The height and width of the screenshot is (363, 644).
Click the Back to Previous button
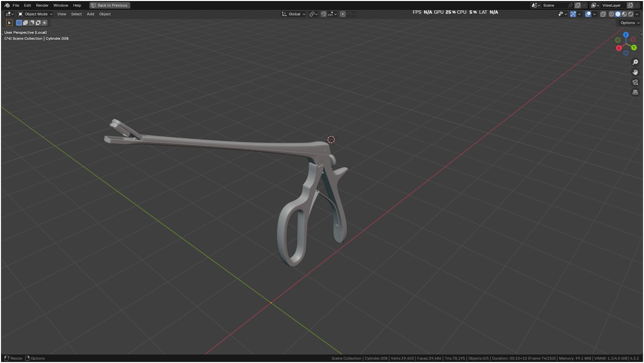pos(110,5)
